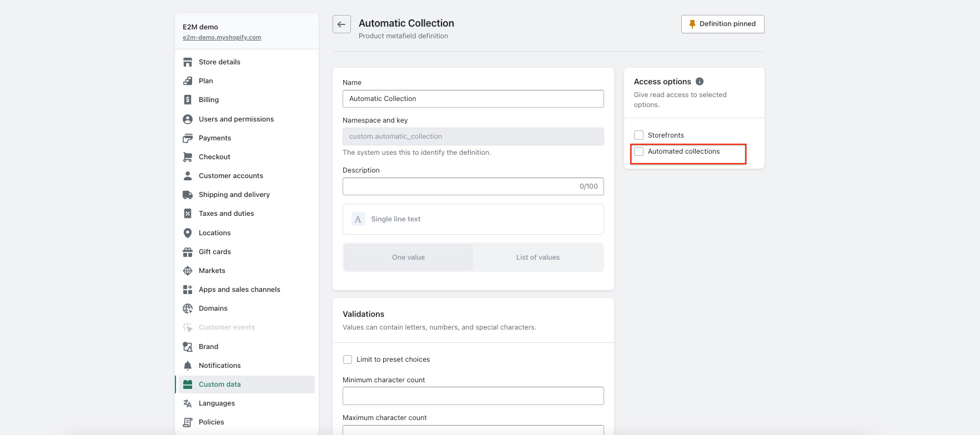Go to Users and permissions settings

[x=236, y=119]
